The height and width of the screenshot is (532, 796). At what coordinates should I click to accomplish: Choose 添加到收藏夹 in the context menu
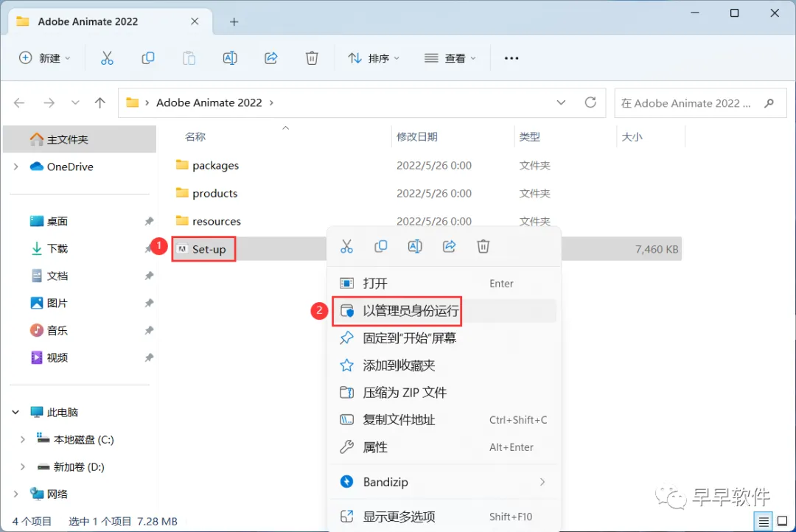(444, 365)
